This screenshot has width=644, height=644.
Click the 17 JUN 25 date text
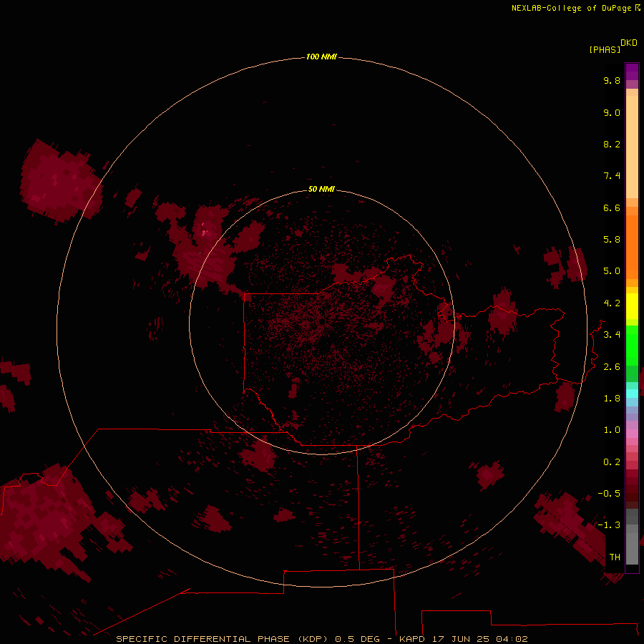(460, 639)
